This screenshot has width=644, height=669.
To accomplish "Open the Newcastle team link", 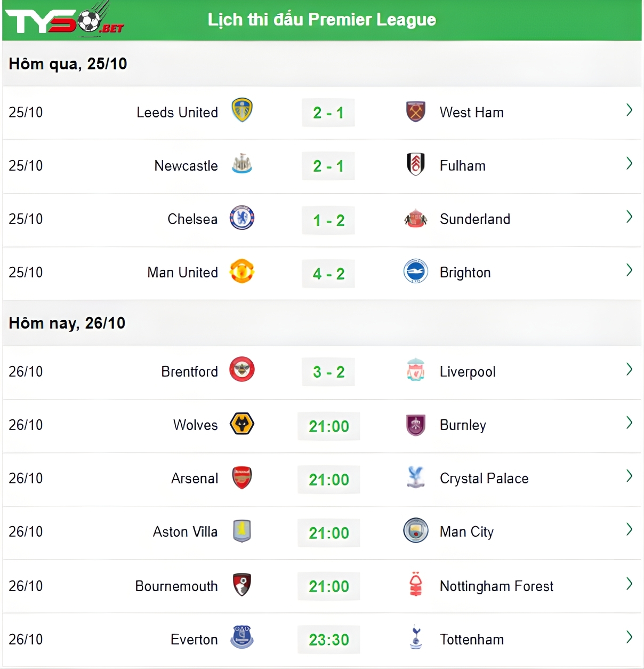I will pyautogui.click(x=186, y=166).
